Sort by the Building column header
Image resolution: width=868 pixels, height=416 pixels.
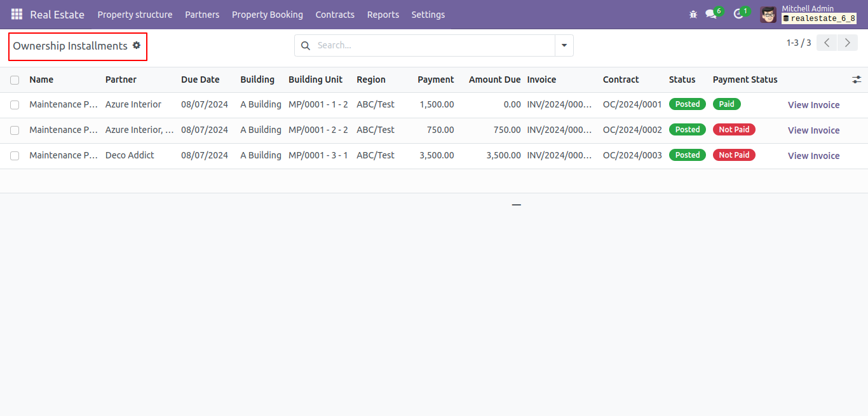[257, 80]
